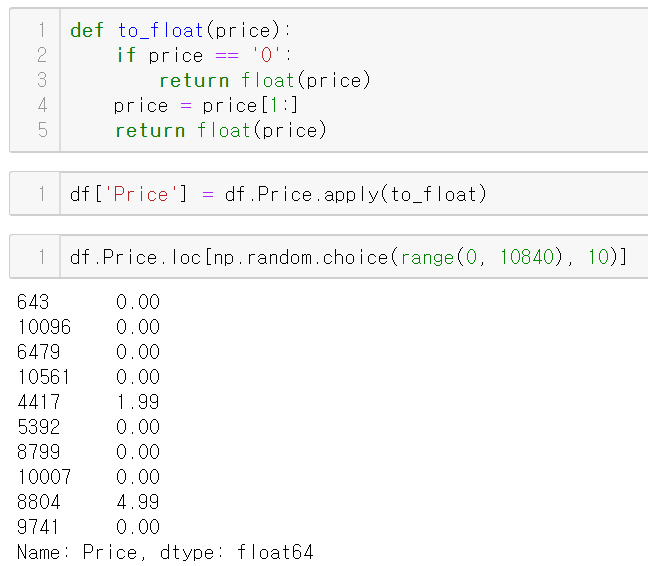648x566 pixels.
Task: Click the 'def to_float(price):' code line
Action: point(181,31)
